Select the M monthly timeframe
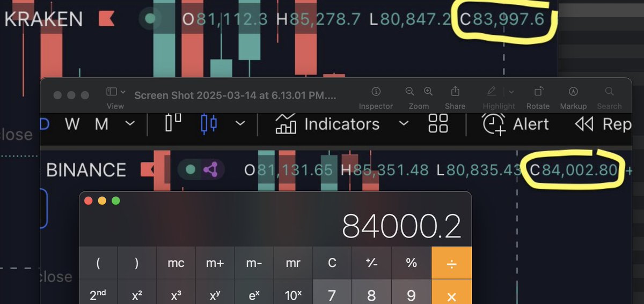This screenshot has height=304, width=644. click(101, 124)
